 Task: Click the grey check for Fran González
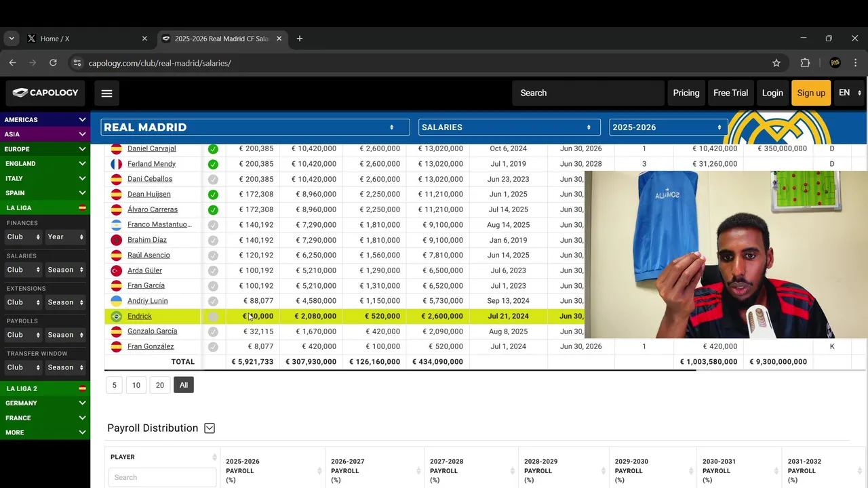[213, 347]
